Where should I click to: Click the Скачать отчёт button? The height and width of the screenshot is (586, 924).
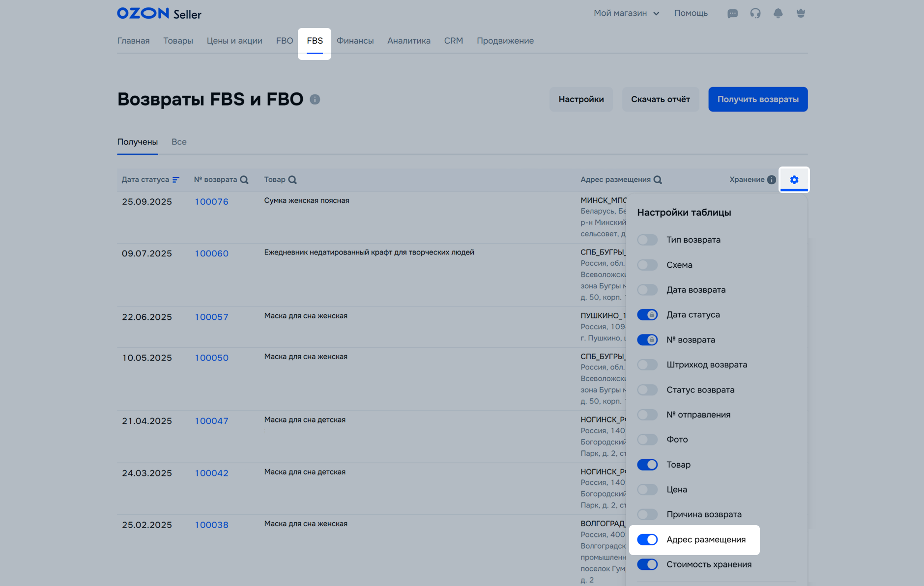click(x=660, y=99)
